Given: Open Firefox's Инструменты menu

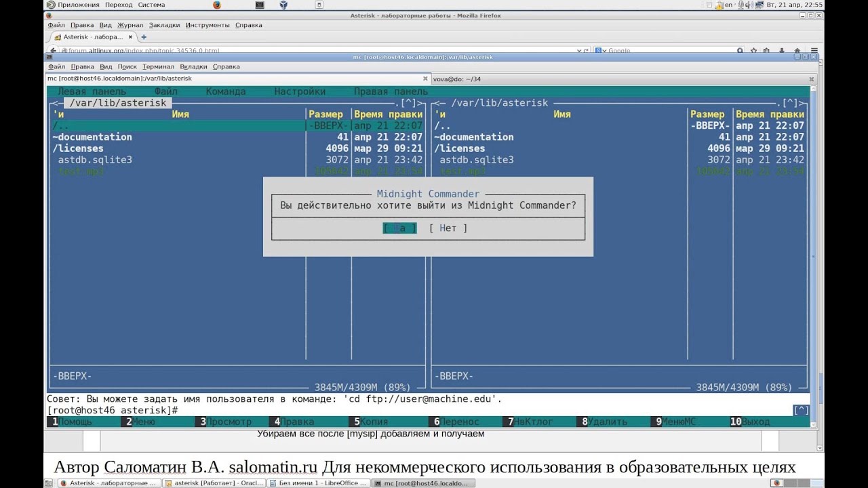Looking at the screenshot, I should click(x=208, y=25).
